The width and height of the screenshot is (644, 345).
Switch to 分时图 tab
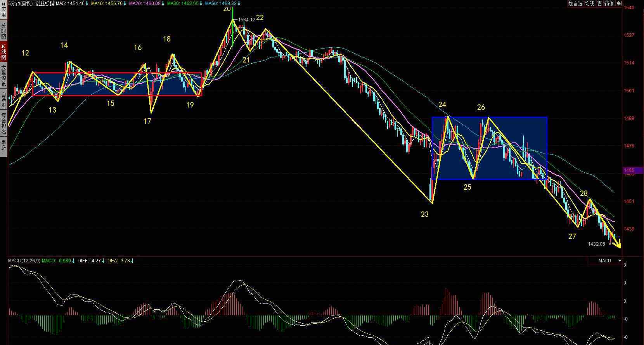click(x=3, y=31)
